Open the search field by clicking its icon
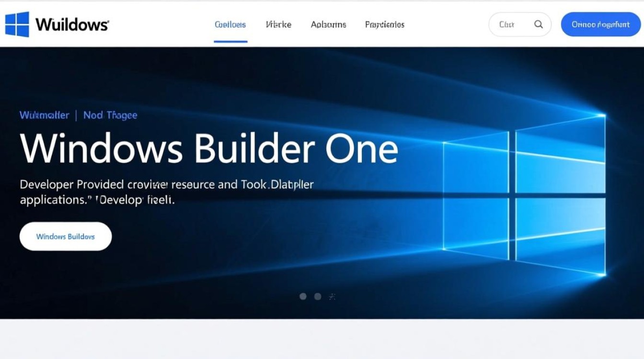644x359 pixels. [538, 24]
